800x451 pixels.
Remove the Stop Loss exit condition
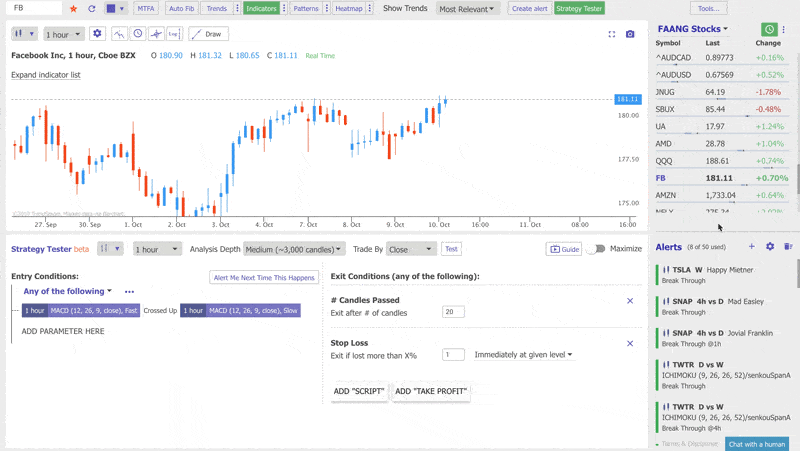point(630,343)
